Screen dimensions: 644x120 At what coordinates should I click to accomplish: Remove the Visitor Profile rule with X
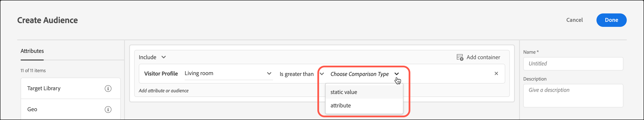pyautogui.click(x=496, y=74)
